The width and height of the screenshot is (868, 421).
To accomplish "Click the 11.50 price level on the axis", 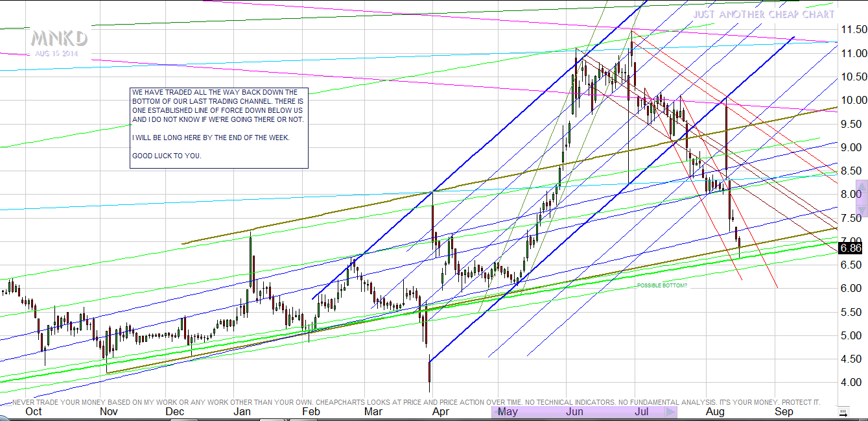I will pos(853,30).
